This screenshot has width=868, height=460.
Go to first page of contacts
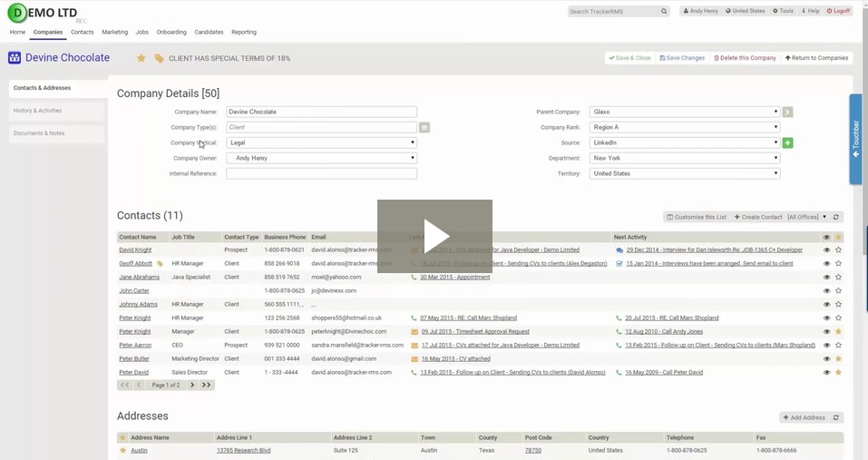click(x=124, y=385)
